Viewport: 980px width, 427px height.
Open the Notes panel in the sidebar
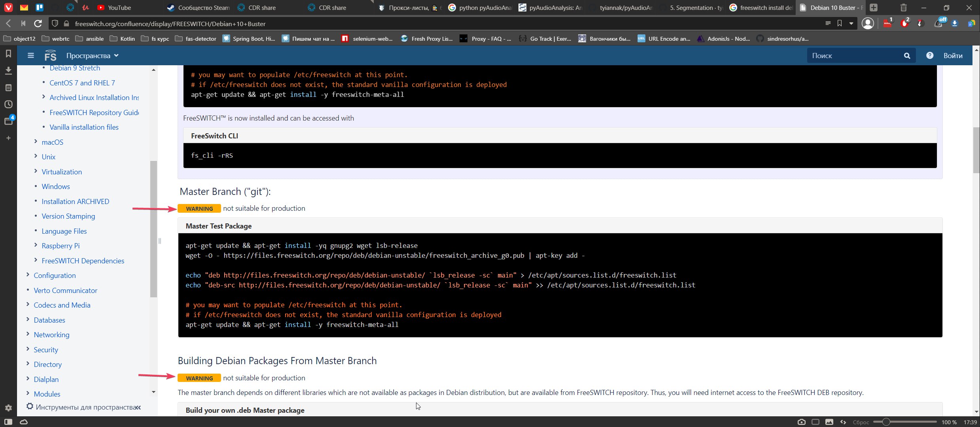click(x=8, y=87)
